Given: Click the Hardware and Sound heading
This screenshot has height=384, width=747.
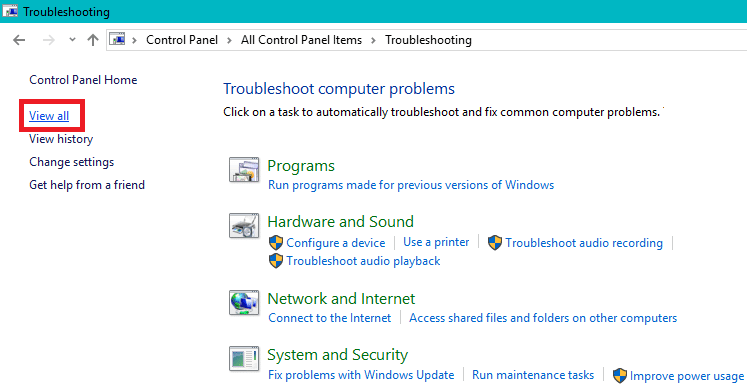Looking at the screenshot, I should tap(341, 222).
